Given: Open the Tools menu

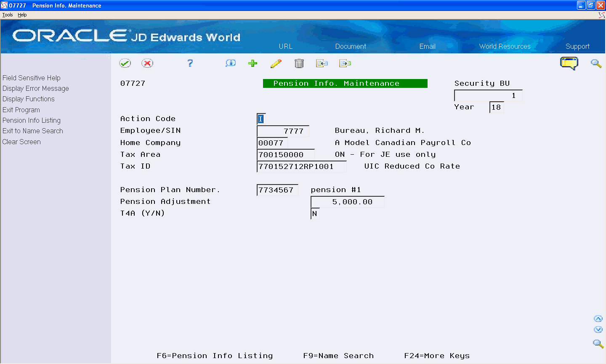Looking at the screenshot, I should [x=8, y=15].
